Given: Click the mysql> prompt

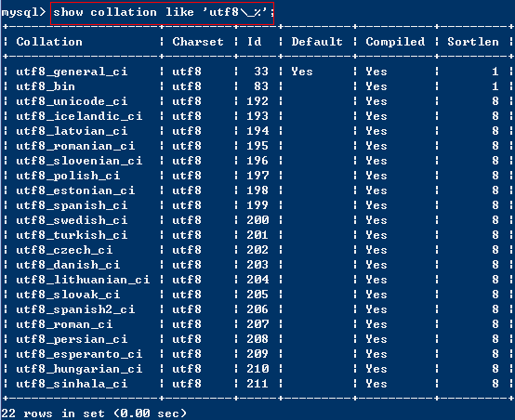Looking at the screenshot, I should pos(23,13).
